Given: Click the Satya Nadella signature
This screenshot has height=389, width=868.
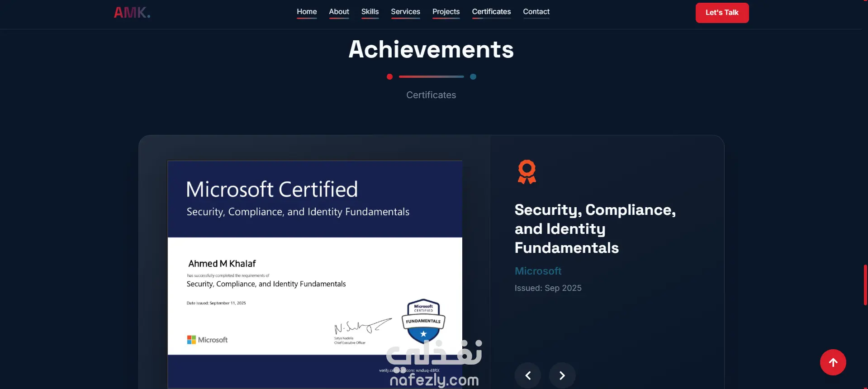Looking at the screenshot, I should 362,326.
